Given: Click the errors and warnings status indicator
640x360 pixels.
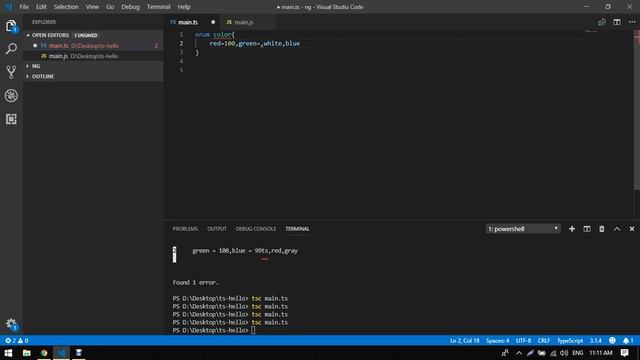Looking at the screenshot, I should (17, 340).
